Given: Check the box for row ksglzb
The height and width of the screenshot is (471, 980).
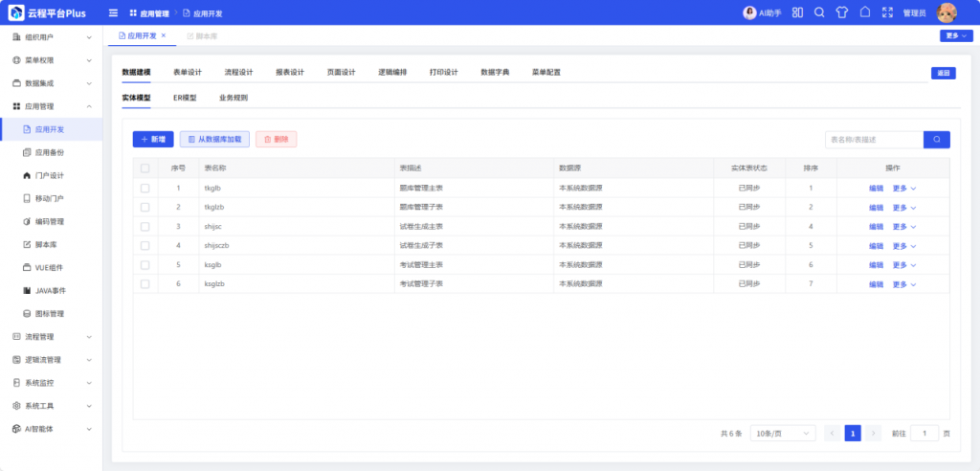Looking at the screenshot, I should pyautogui.click(x=145, y=284).
